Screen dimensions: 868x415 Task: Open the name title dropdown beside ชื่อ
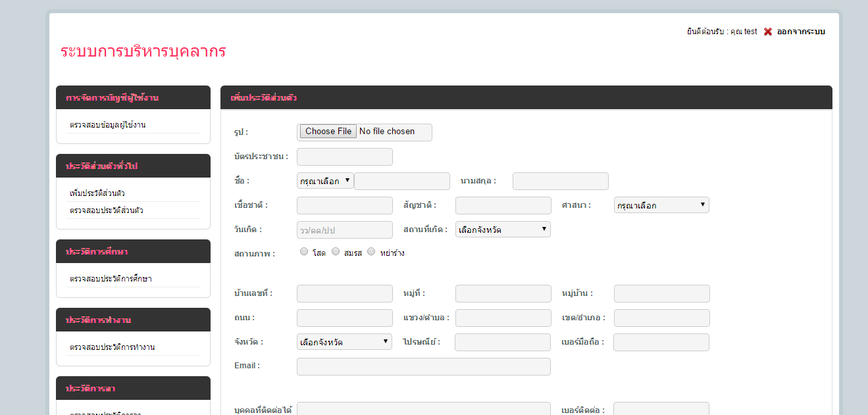[325, 181]
